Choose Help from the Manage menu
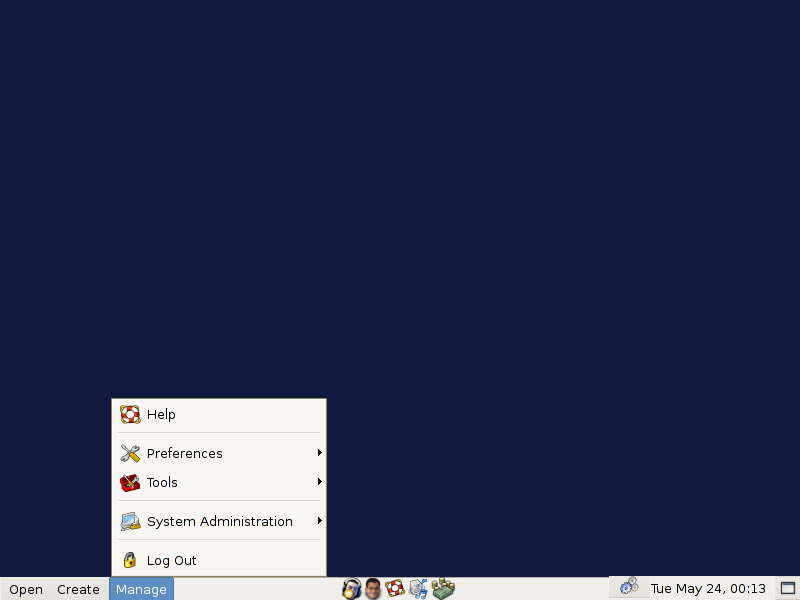The height and width of the screenshot is (600, 800). click(161, 414)
